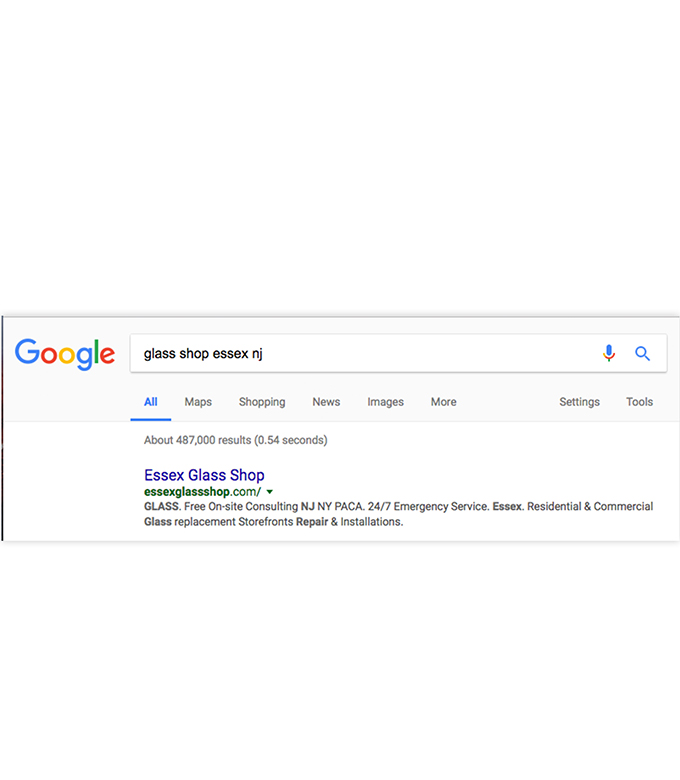Open the Shopping tab
This screenshot has width=680, height=780.
click(x=262, y=402)
